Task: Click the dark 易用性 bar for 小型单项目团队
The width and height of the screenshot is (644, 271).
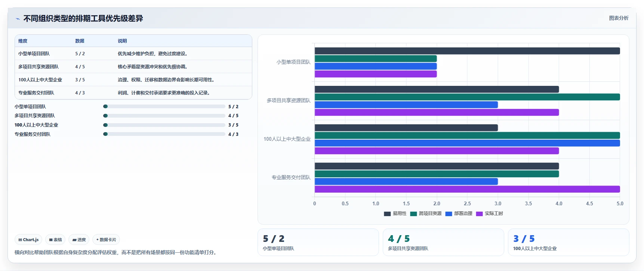Action: [467, 51]
